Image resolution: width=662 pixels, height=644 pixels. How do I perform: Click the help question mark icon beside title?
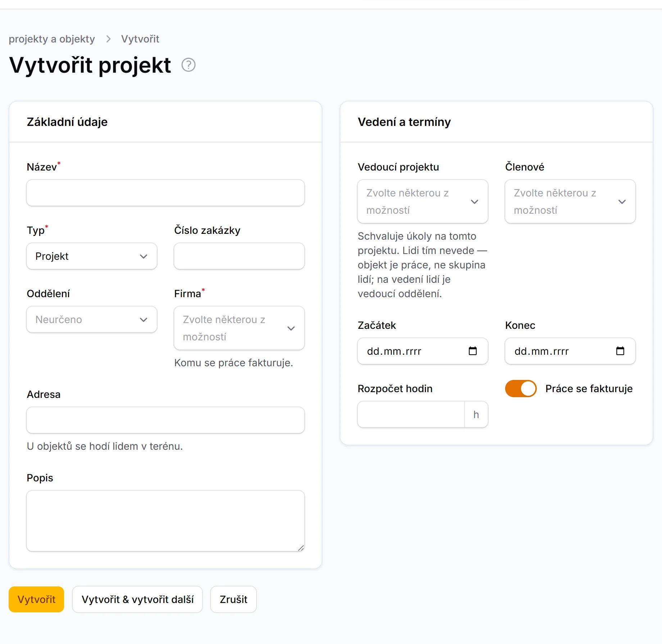coord(188,65)
